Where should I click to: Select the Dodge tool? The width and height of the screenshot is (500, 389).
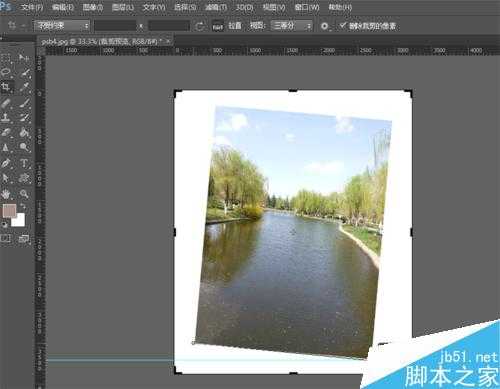pos(24,147)
